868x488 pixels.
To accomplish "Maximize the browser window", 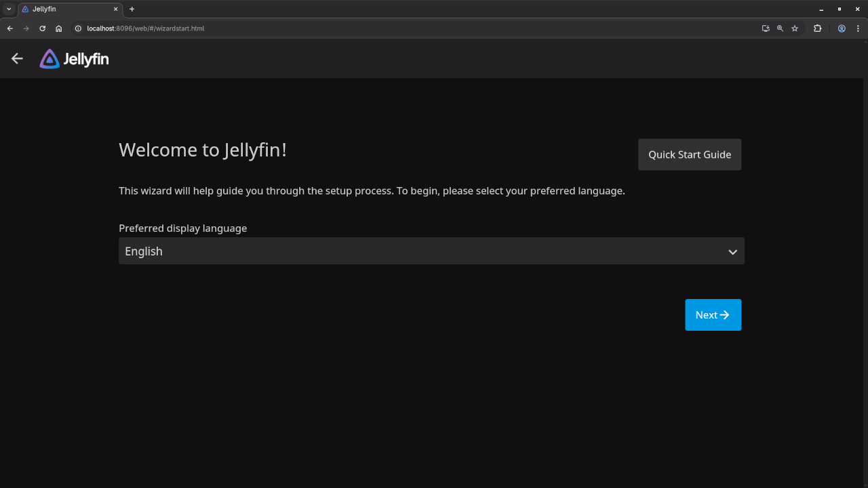I will coord(840,9).
